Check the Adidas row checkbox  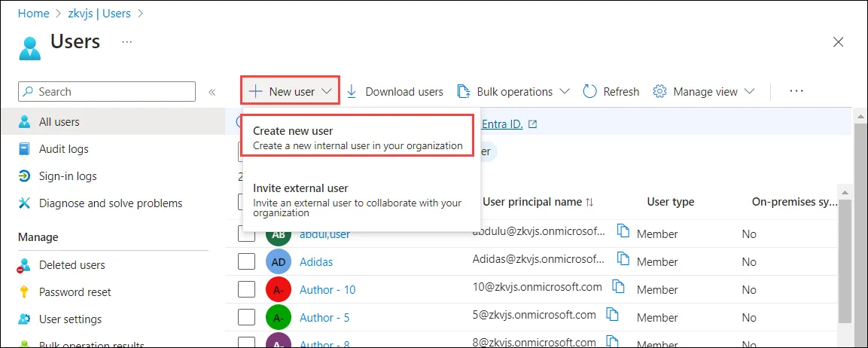(246, 261)
